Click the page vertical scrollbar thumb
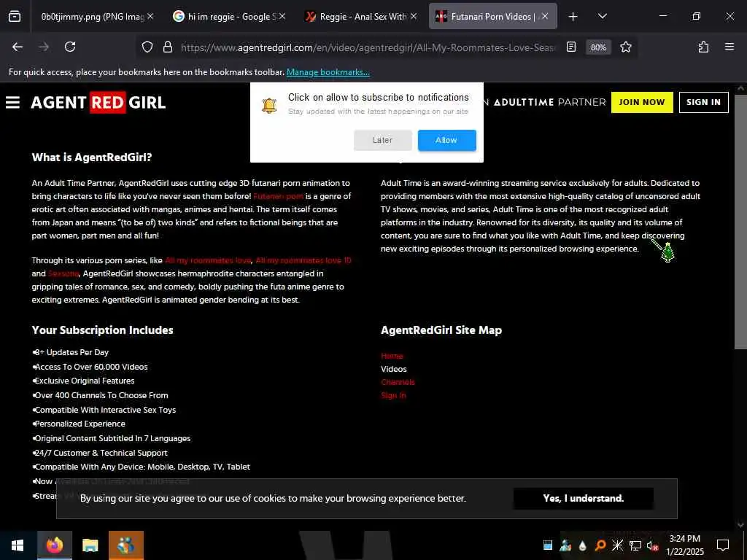The height and width of the screenshot is (560, 747). coord(740,222)
